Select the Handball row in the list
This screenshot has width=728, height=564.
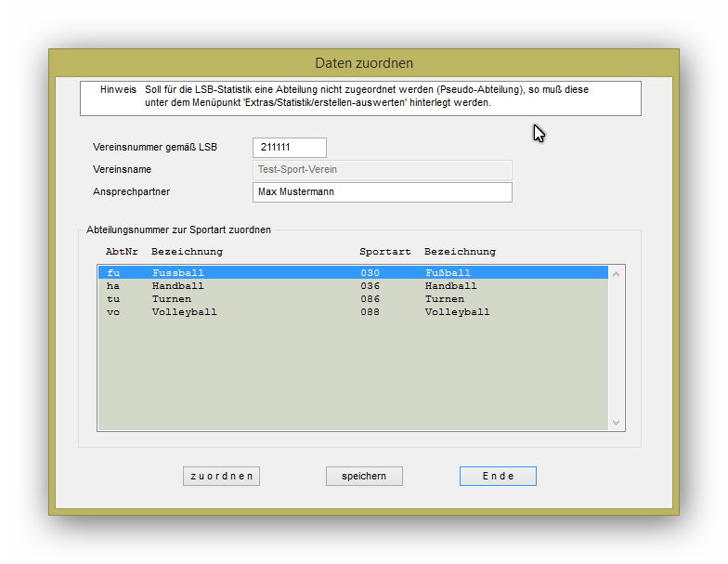click(x=353, y=286)
